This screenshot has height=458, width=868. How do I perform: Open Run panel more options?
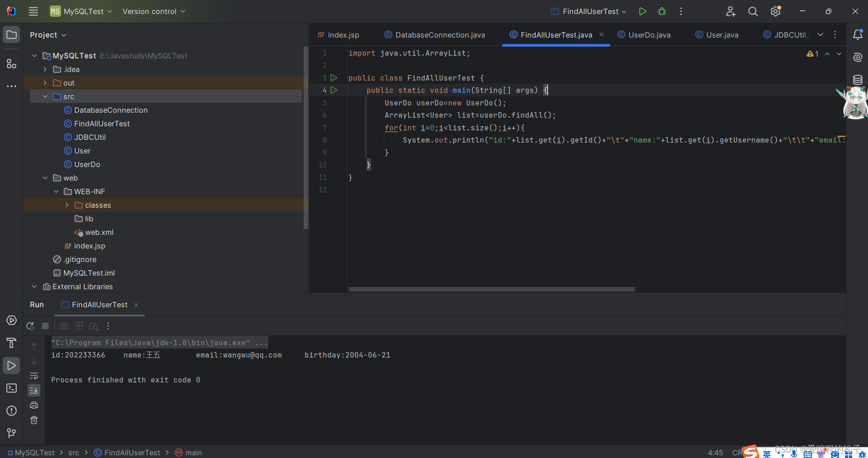tap(108, 326)
